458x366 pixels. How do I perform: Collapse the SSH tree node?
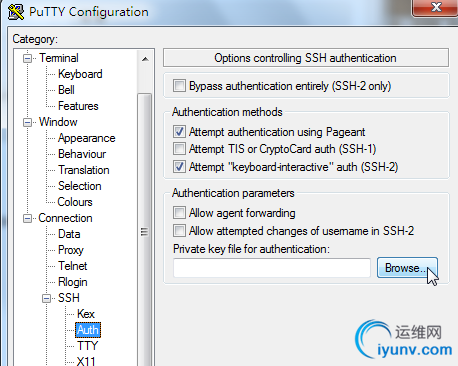pyautogui.click(x=47, y=298)
